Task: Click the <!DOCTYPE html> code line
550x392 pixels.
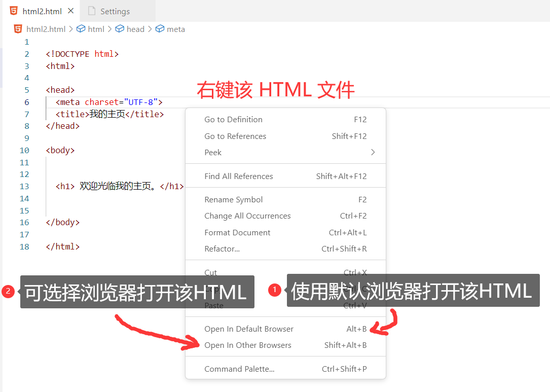Action: coord(82,54)
